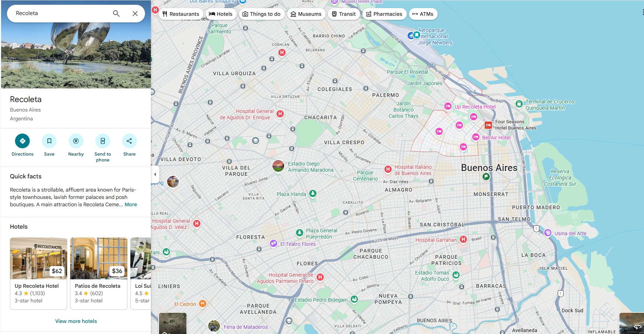Viewport: 644px width, 334px height.
Task: Click the search magnifier icon
Action: [x=116, y=14]
